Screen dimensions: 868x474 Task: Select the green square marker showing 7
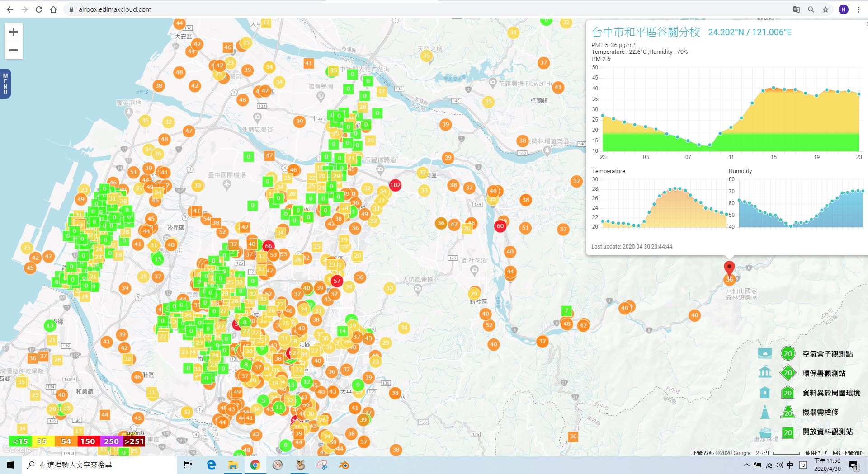click(566, 310)
